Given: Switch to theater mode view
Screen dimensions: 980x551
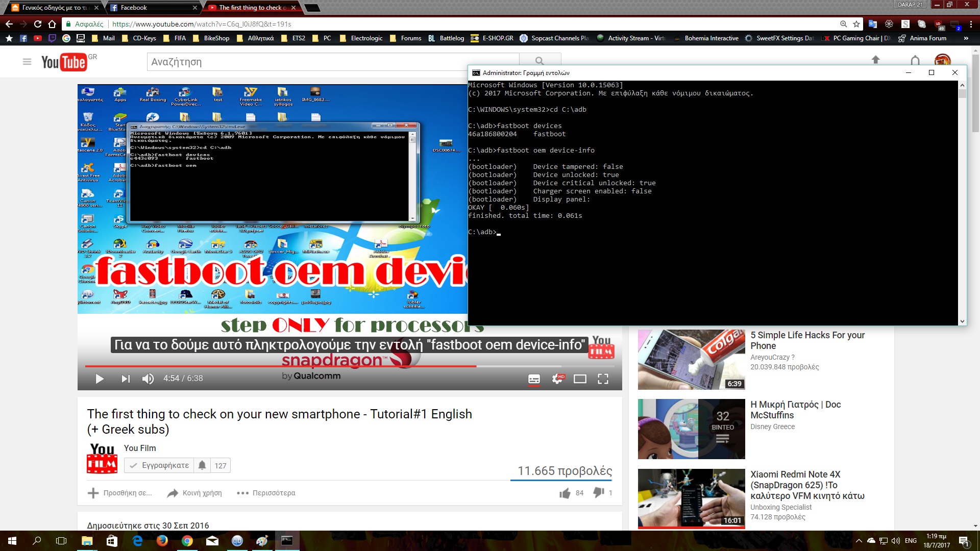Looking at the screenshot, I should [x=580, y=379].
